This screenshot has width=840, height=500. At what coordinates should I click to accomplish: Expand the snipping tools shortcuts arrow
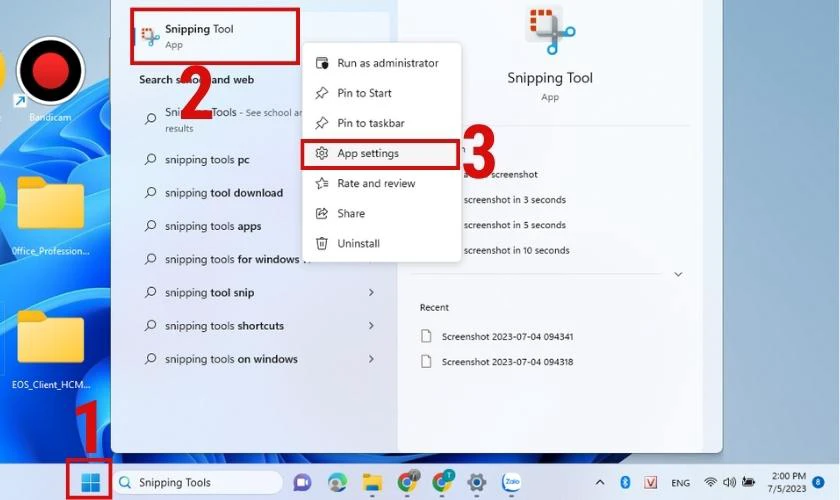coord(371,326)
